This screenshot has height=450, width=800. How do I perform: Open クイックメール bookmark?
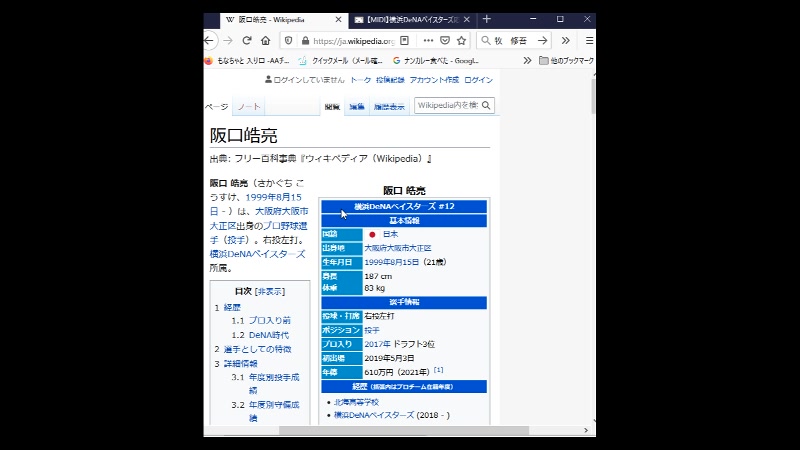(x=340, y=60)
